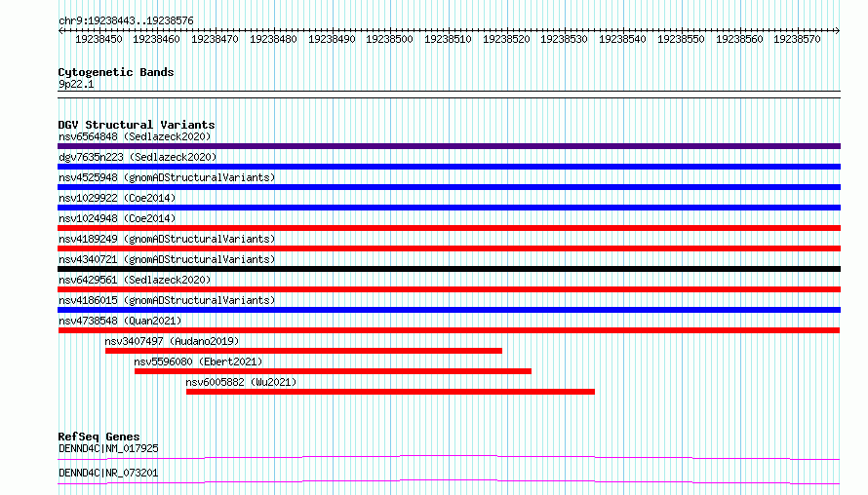868x495 pixels.
Task: Click the red bar under nsv3407497
Action: tap(303, 351)
